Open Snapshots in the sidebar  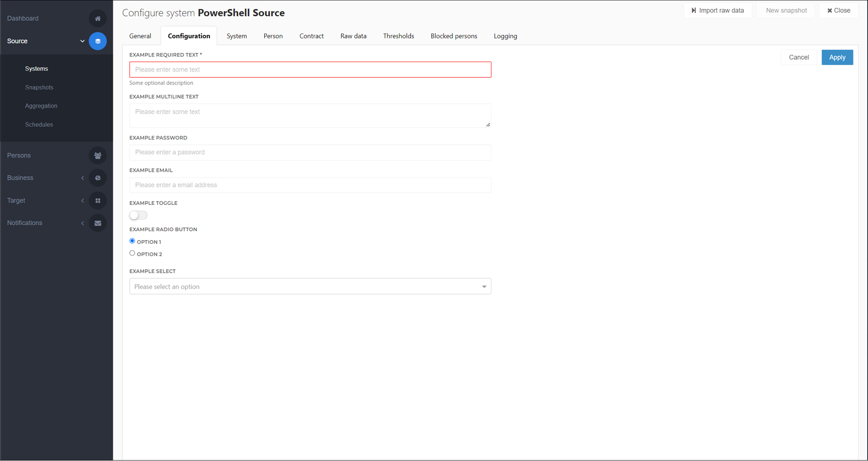coord(39,88)
